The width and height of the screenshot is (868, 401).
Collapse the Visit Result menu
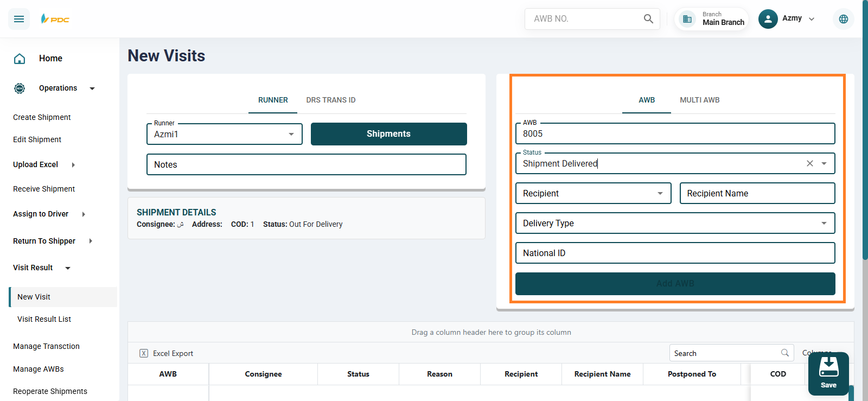pyautogui.click(x=68, y=268)
